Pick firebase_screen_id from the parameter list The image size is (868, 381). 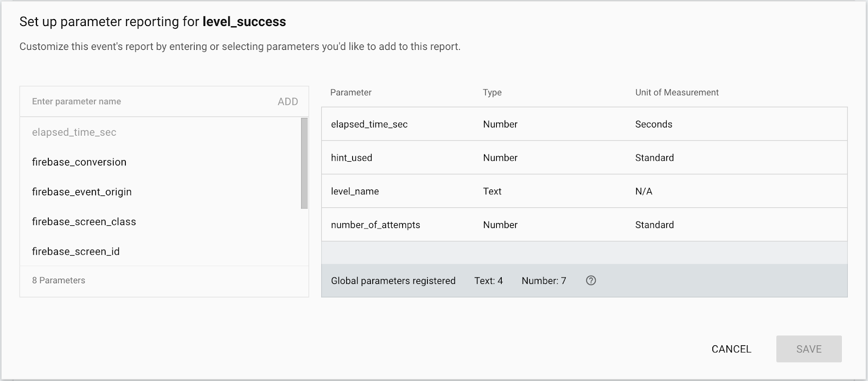(x=76, y=252)
